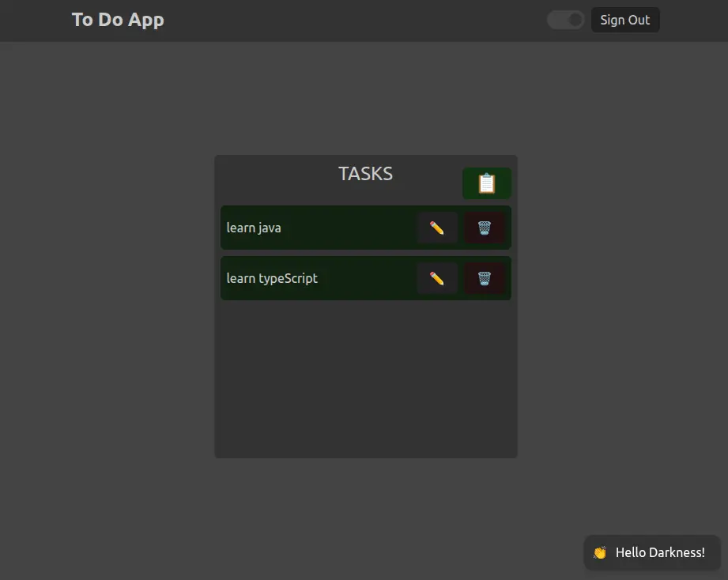
Task: Dismiss the 'Hello Darkness!' toast notification
Action: (x=652, y=552)
